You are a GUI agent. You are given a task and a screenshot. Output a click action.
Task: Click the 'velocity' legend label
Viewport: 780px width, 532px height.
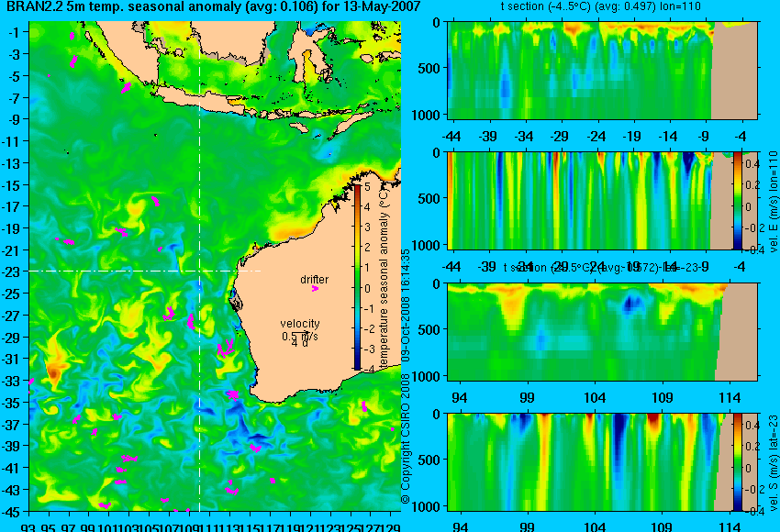299,324
